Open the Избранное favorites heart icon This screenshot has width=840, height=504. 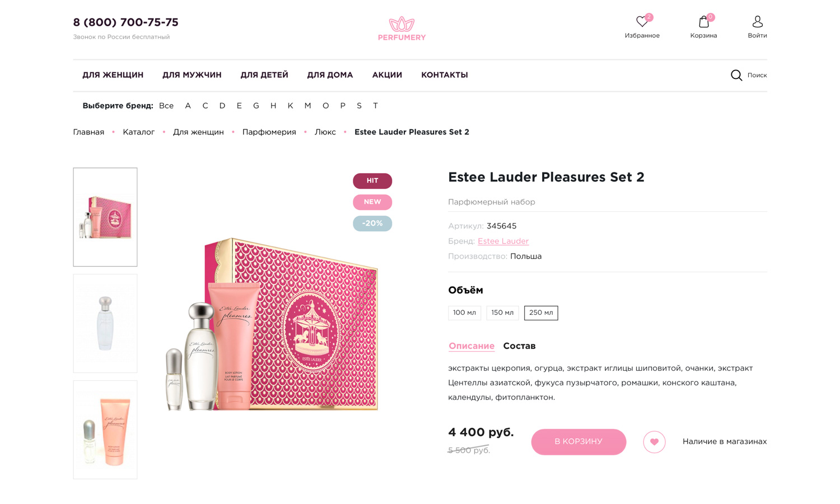point(642,22)
